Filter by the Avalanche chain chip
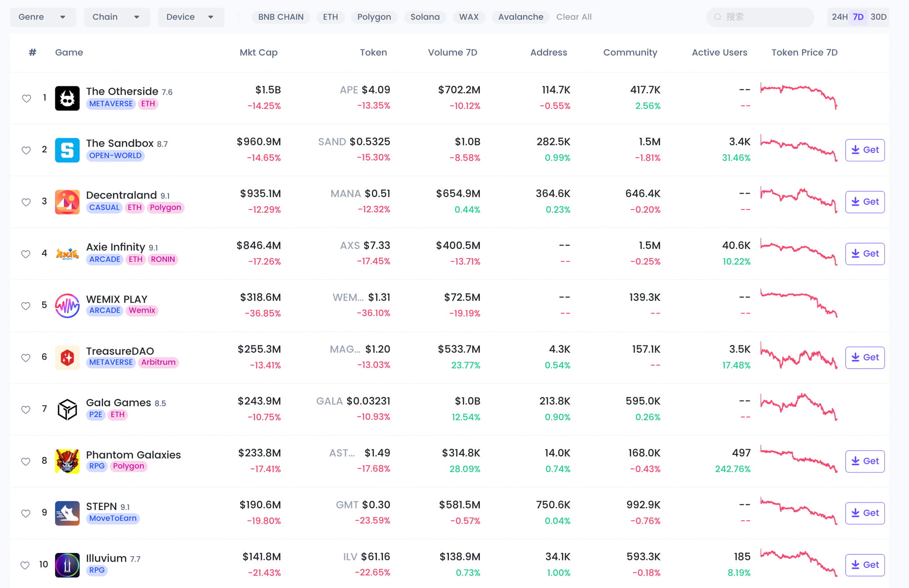Screen dimensions: 909x588 [520, 17]
